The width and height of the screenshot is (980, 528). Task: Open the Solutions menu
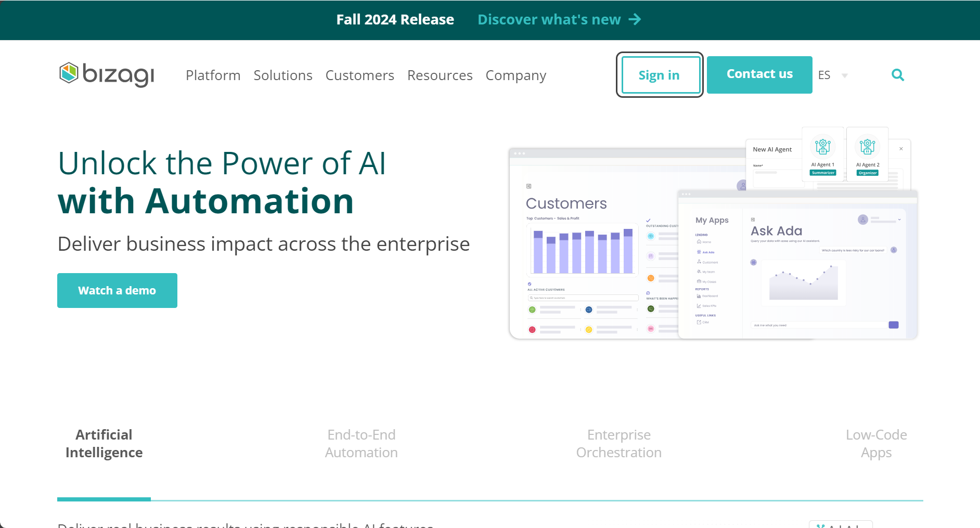click(x=283, y=75)
